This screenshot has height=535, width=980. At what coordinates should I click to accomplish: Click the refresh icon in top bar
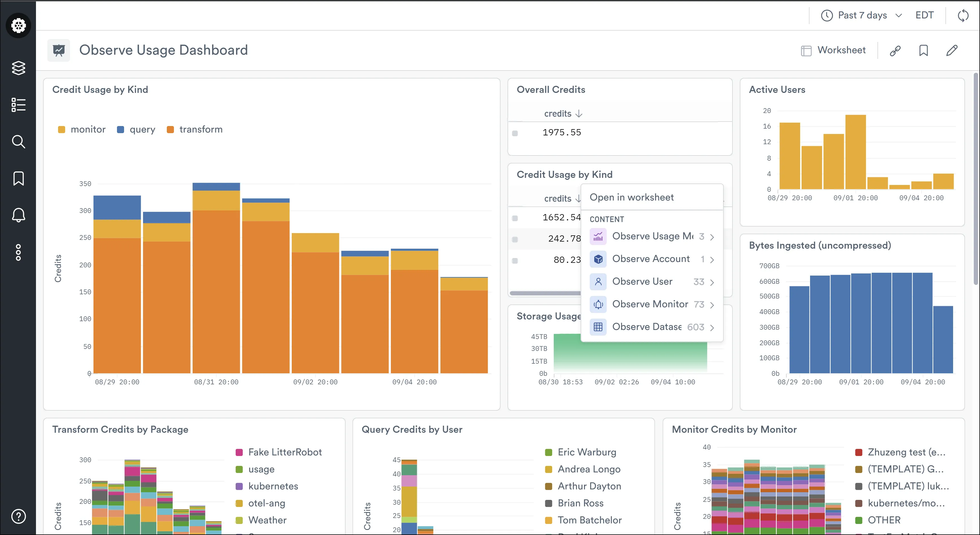963,16
